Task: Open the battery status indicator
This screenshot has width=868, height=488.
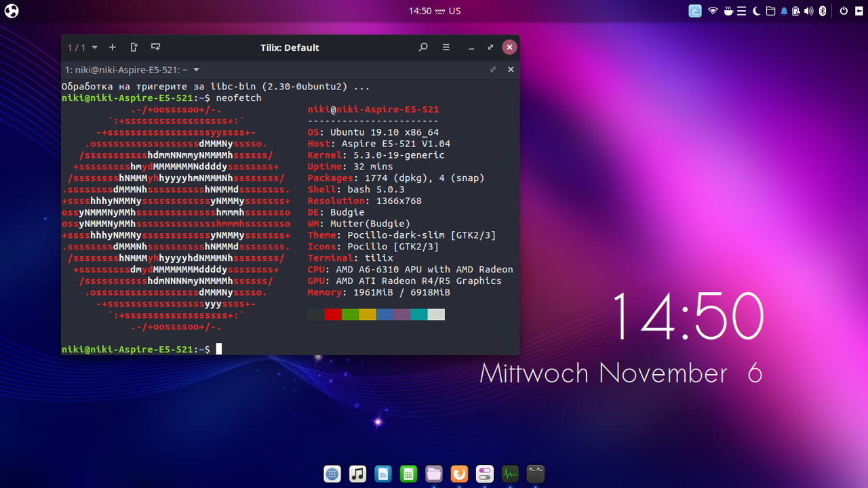Action: pyautogui.click(x=796, y=11)
